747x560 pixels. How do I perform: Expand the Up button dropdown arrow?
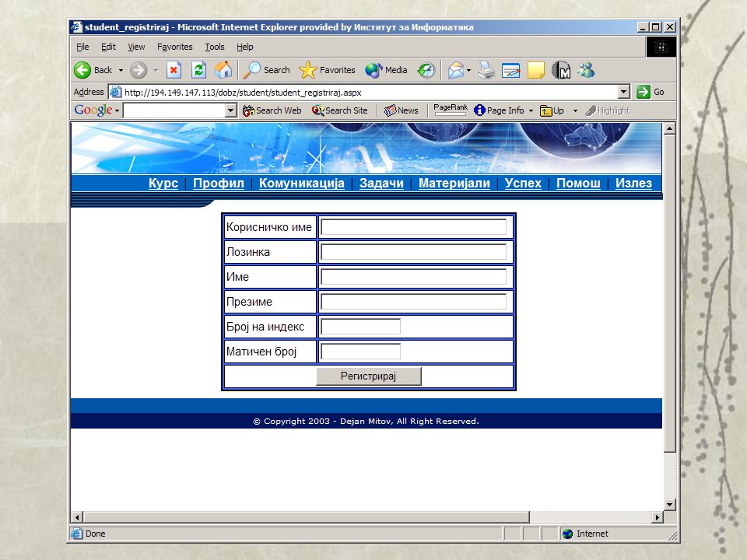click(575, 111)
